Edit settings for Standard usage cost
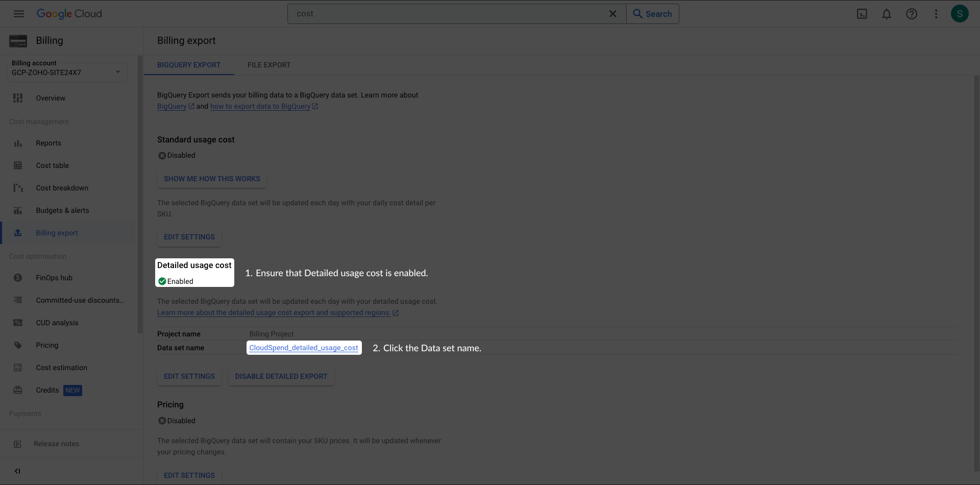Image resolution: width=980 pixels, height=485 pixels. pyautogui.click(x=189, y=237)
